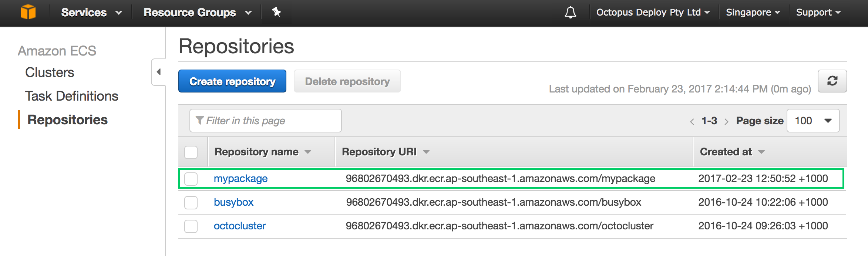Click the Filter in this page field
The width and height of the screenshot is (868, 256).
pyautogui.click(x=265, y=121)
